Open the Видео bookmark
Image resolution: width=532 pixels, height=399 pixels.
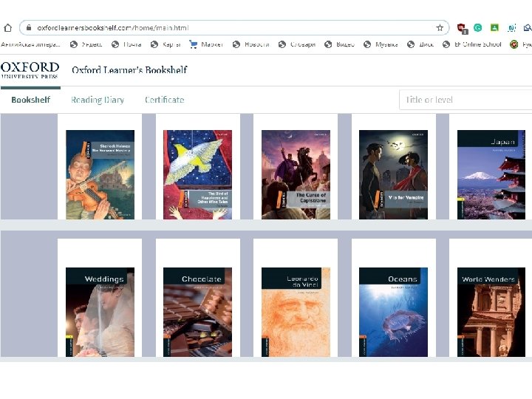[339, 44]
